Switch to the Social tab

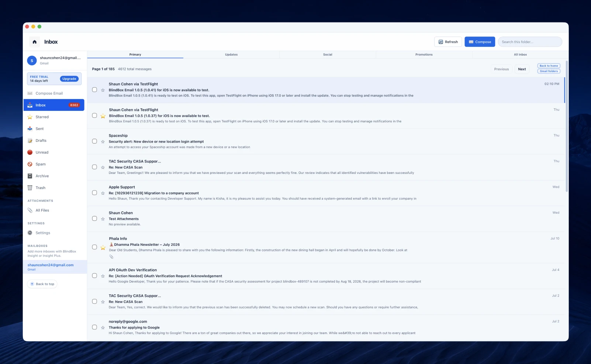(x=328, y=55)
